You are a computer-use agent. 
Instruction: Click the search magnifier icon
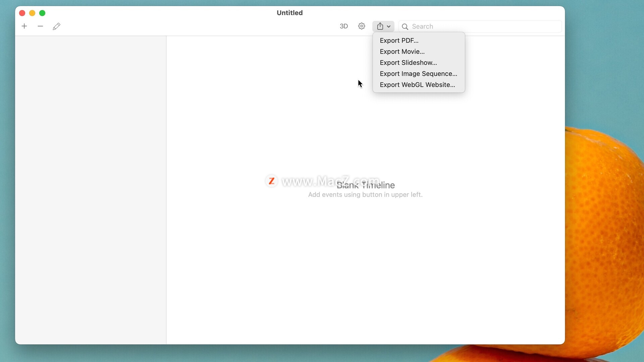[405, 26]
